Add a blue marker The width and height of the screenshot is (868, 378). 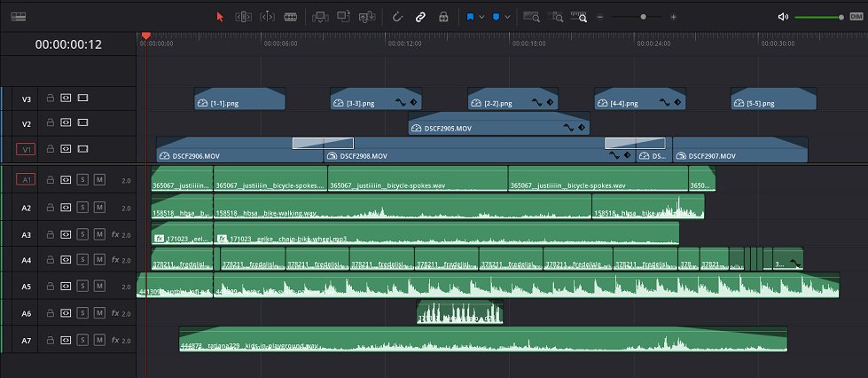pyautogui.click(x=496, y=17)
